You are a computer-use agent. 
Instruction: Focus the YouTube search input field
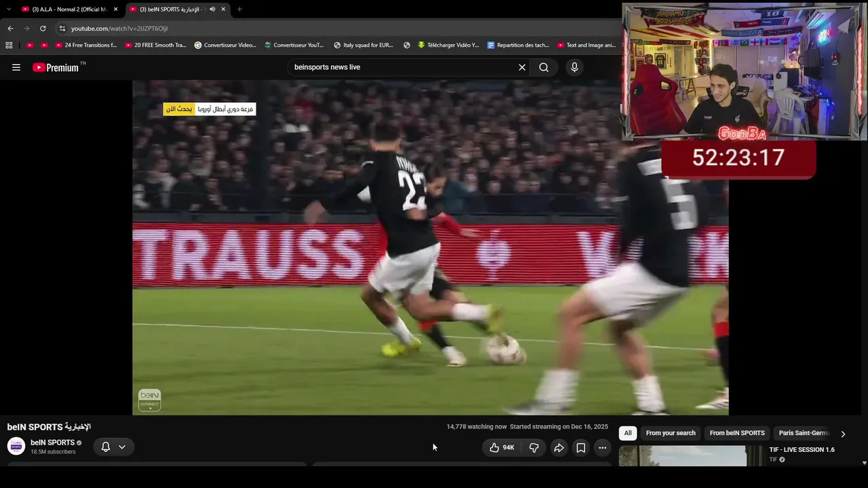(403, 67)
